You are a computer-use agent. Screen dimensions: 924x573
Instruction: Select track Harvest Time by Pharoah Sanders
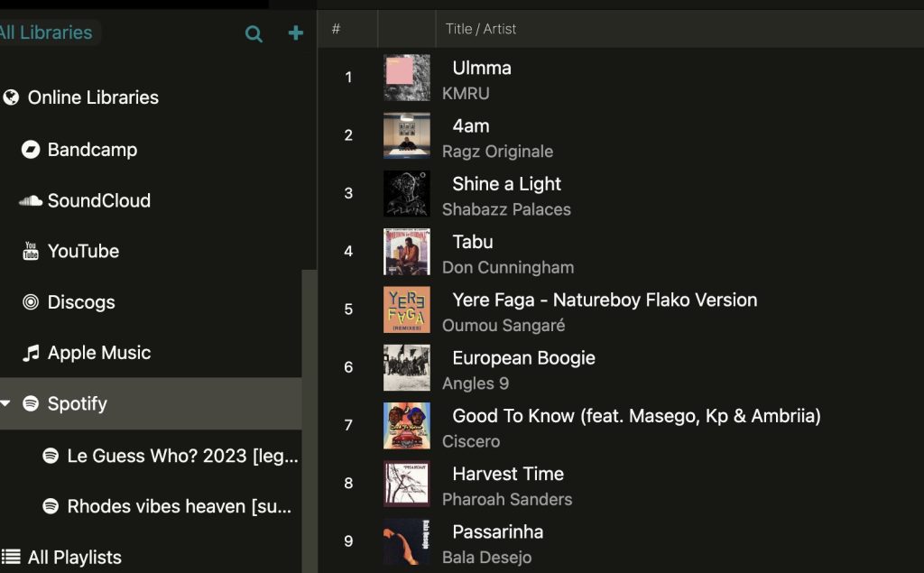point(621,484)
